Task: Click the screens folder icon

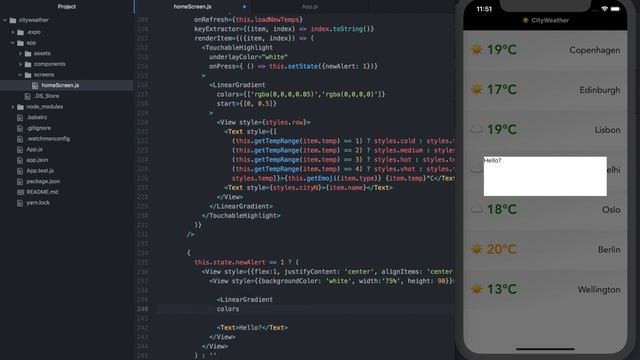Action: [28, 75]
